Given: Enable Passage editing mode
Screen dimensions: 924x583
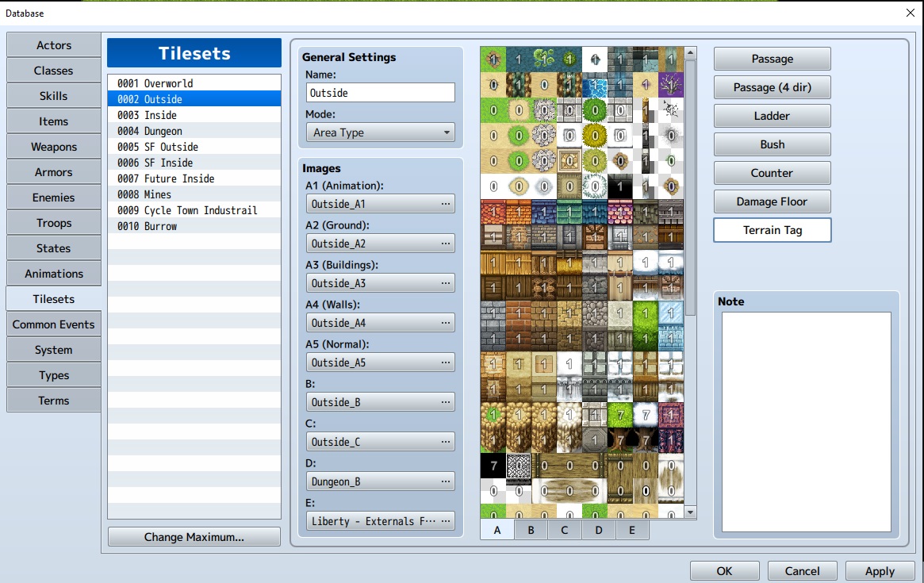Looking at the screenshot, I should click(x=772, y=59).
